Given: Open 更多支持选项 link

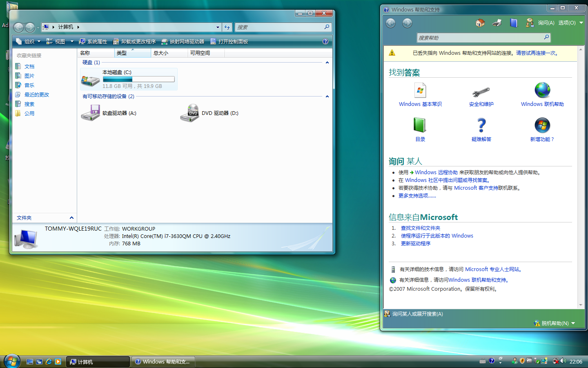Looking at the screenshot, I should [417, 196].
